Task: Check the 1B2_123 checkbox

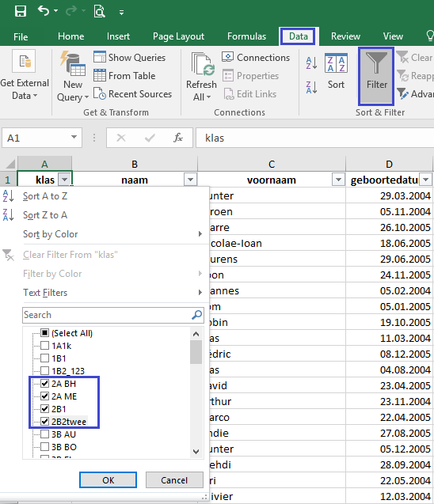Action: coord(44,371)
